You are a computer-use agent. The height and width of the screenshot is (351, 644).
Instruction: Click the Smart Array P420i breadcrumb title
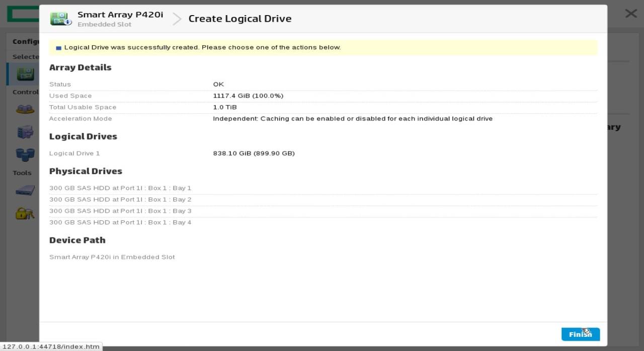click(120, 15)
